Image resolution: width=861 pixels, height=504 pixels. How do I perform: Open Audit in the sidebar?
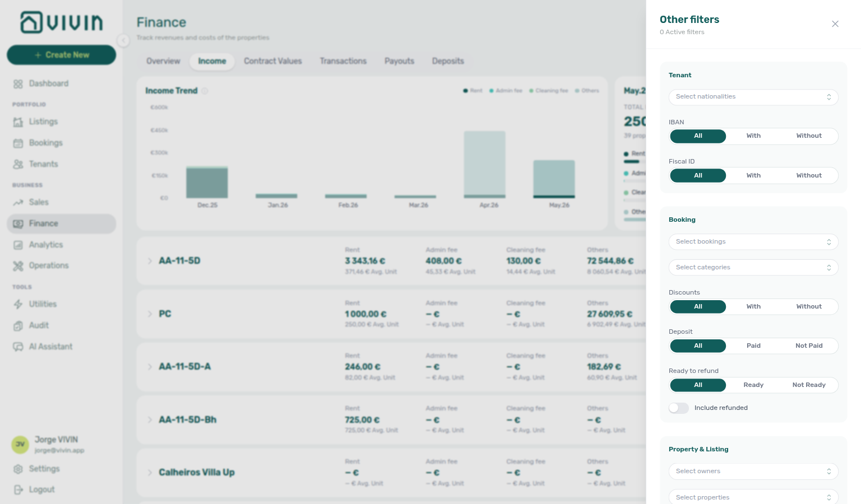point(62,325)
